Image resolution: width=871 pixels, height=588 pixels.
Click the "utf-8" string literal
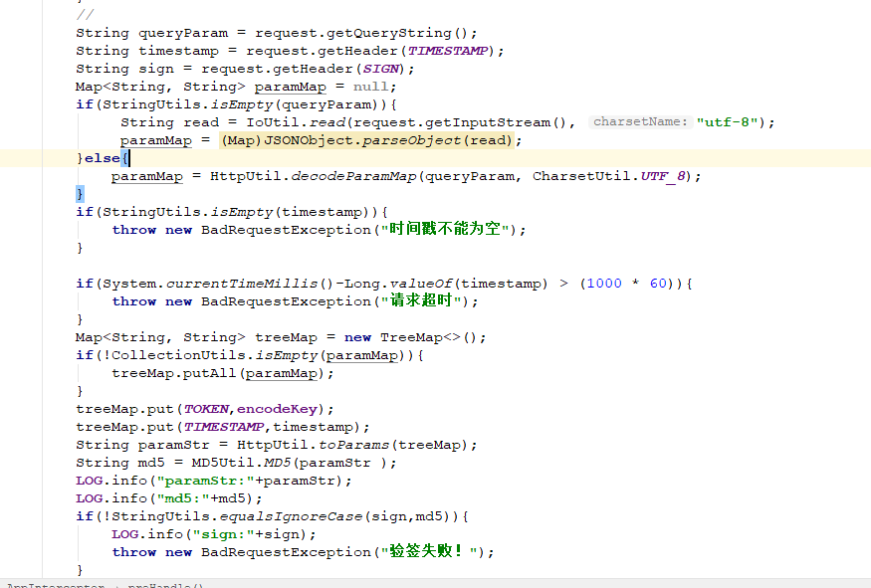(x=727, y=122)
